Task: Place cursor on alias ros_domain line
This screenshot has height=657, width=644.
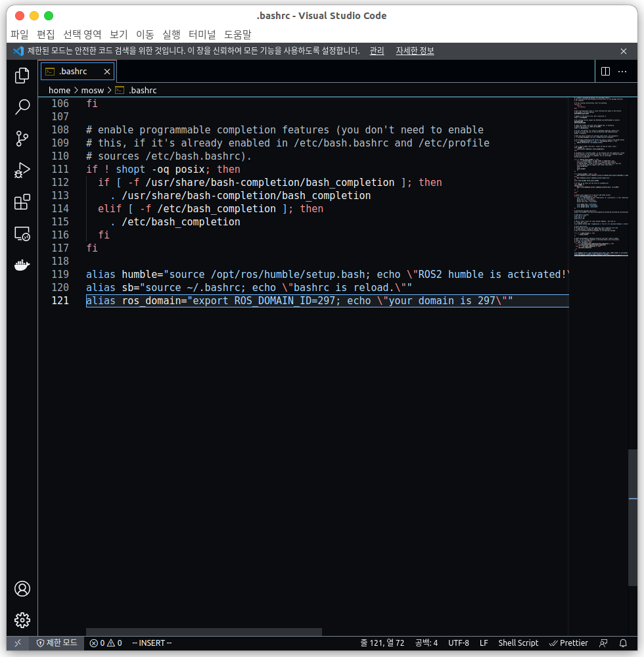Action: pos(299,301)
